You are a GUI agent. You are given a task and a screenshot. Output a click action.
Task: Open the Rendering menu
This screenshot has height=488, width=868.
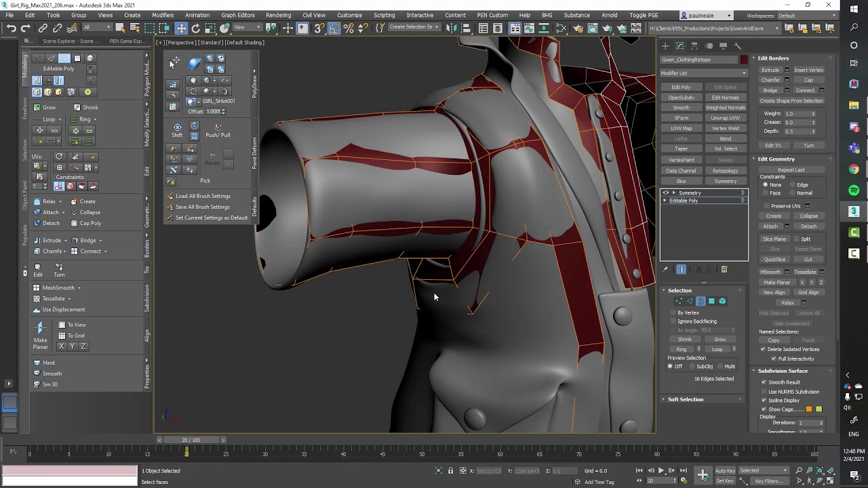click(278, 15)
